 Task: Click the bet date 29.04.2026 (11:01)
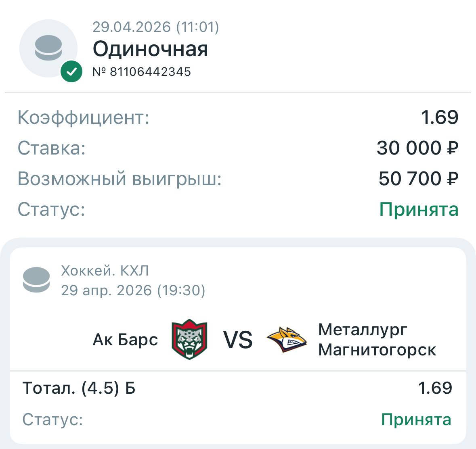pos(156,27)
